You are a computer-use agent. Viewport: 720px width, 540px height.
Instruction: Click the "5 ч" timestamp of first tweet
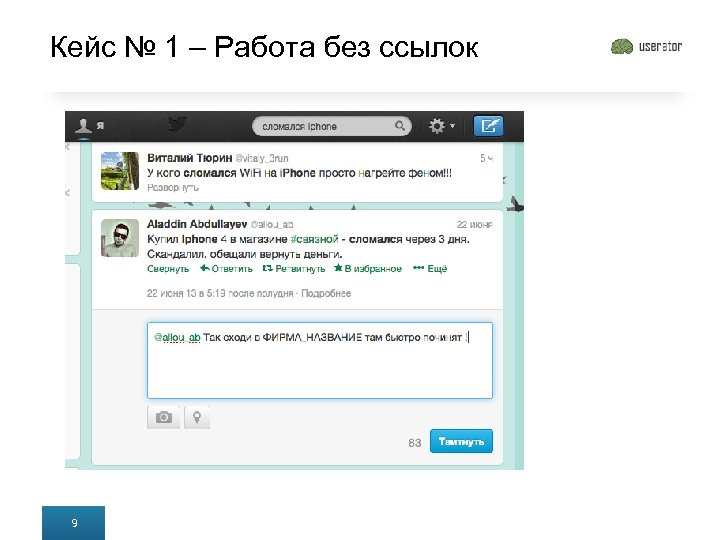click(486, 158)
